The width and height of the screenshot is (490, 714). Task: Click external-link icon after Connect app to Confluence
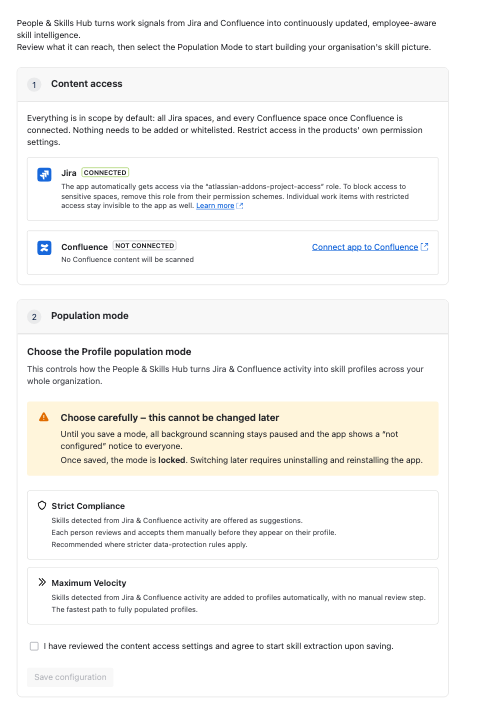(x=424, y=247)
